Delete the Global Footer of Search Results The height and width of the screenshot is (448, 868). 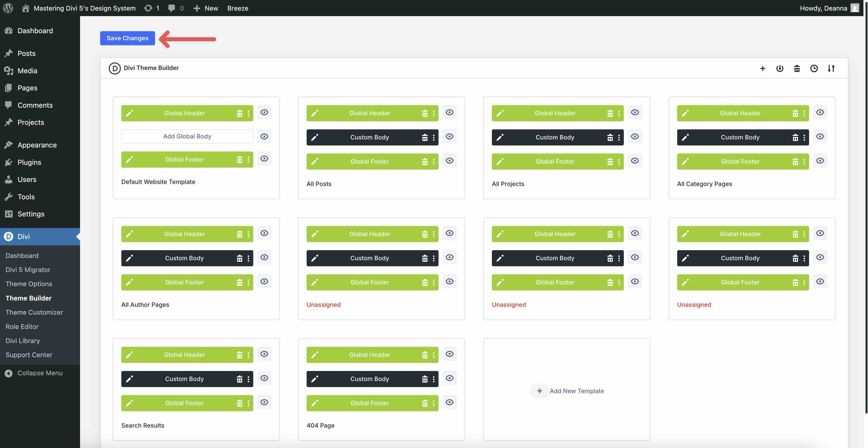(x=240, y=403)
